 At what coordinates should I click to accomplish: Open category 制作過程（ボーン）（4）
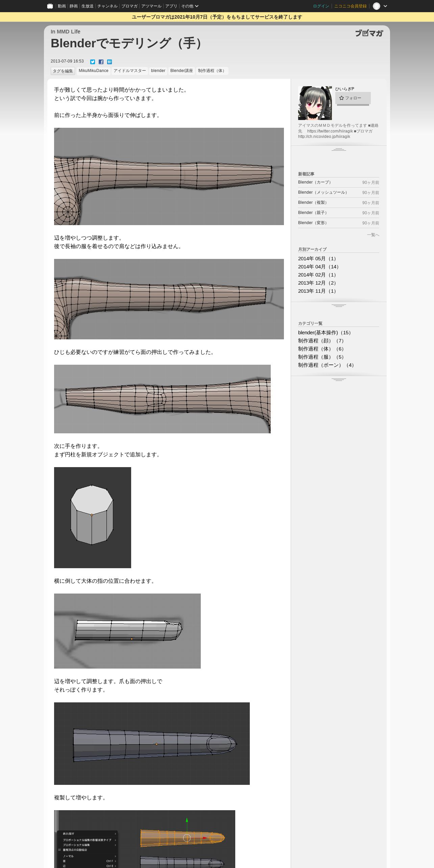pyautogui.click(x=327, y=365)
